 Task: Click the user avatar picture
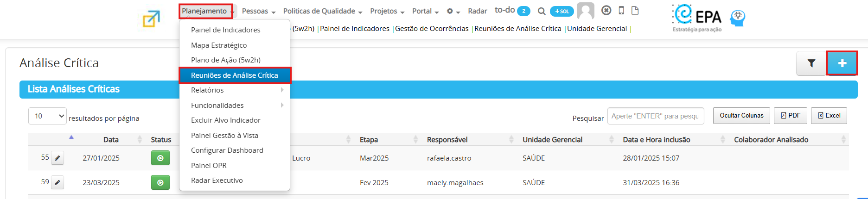586,11
